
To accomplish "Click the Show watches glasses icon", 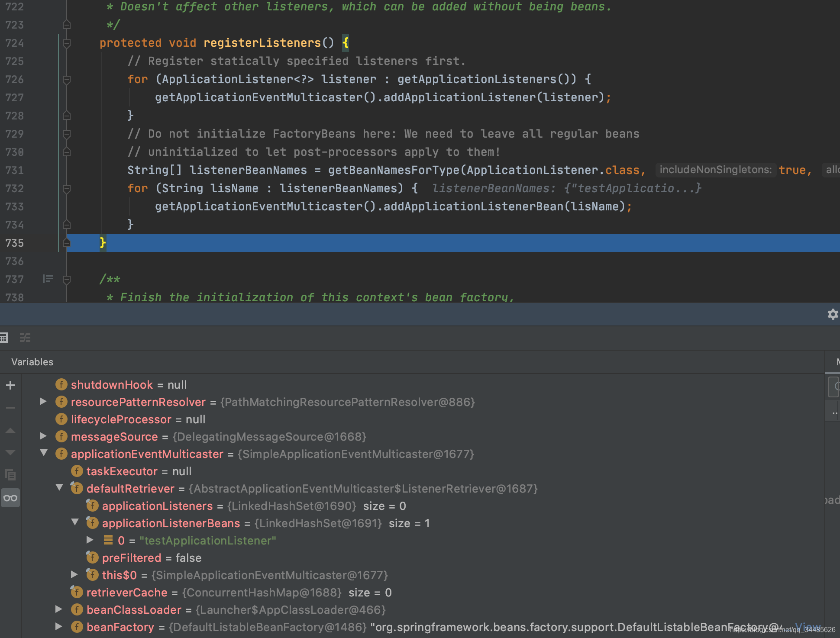I will point(10,498).
